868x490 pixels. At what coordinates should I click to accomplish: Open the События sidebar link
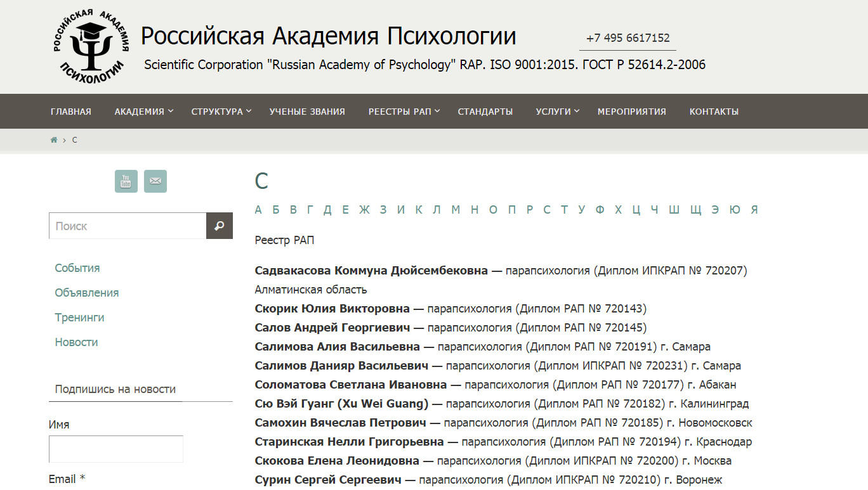click(x=77, y=268)
